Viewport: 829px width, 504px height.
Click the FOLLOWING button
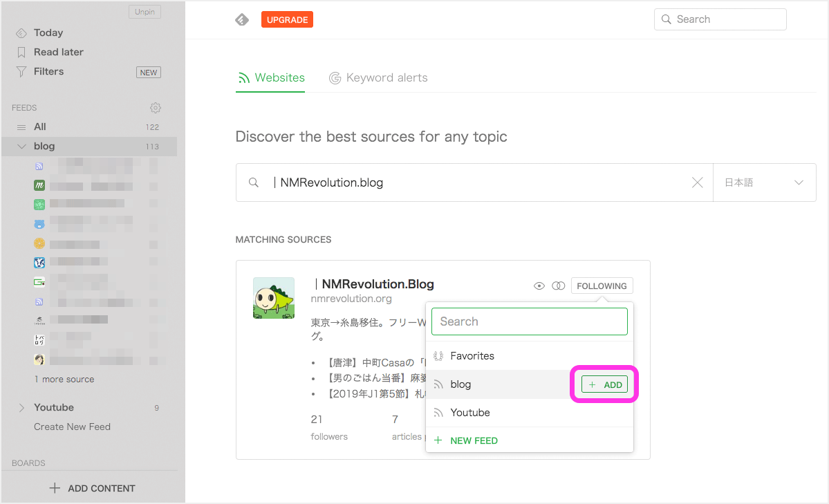[x=602, y=286]
